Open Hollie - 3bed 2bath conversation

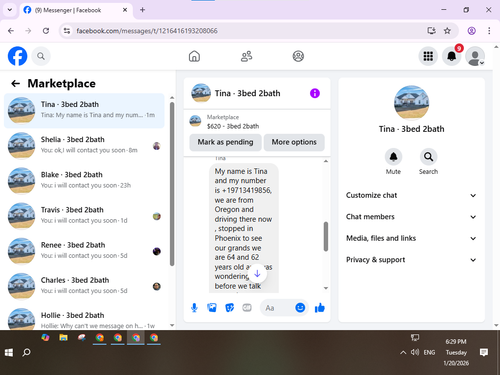[84, 318]
